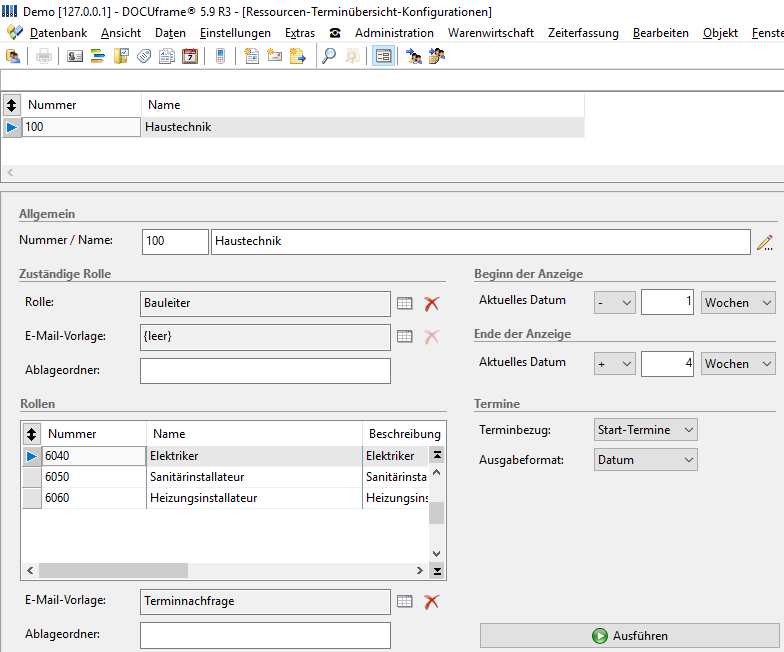The width and height of the screenshot is (784, 652).
Task: Create new document via toolbar icon
Action: coord(252,56)
